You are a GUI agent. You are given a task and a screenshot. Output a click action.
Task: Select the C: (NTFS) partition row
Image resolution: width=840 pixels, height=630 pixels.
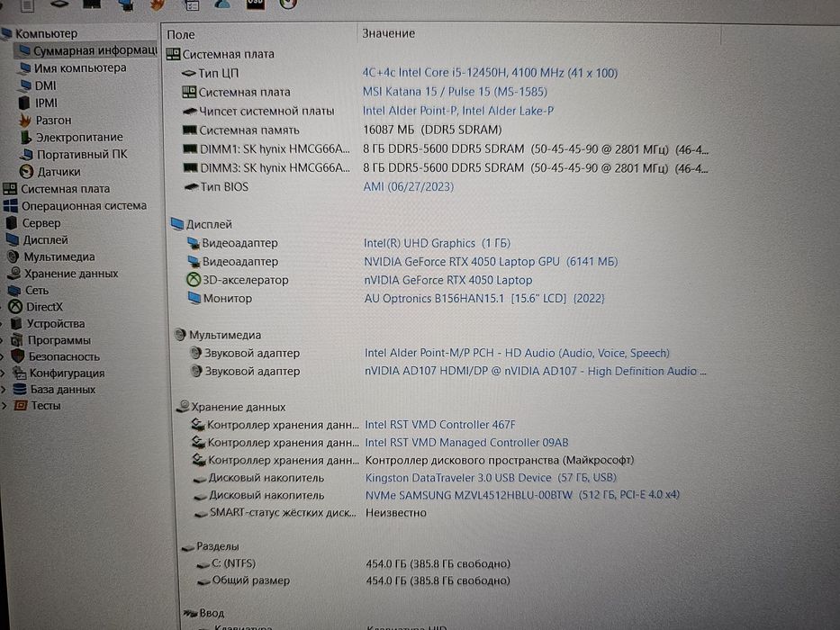pos(353,563)
